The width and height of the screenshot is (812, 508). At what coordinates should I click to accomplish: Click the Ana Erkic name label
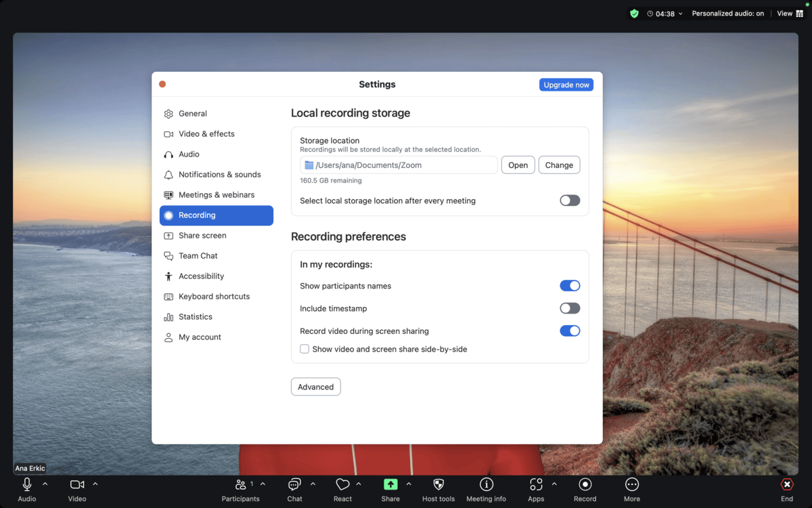tap(30, 468)
